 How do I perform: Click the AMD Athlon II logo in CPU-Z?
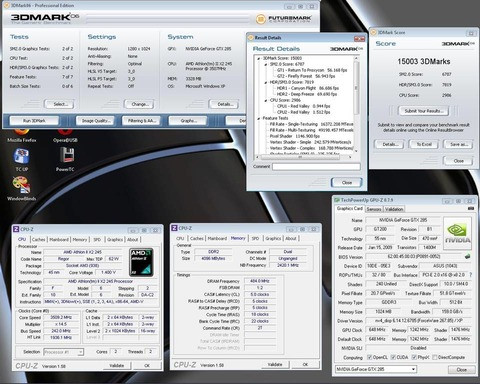coord(141,262)
